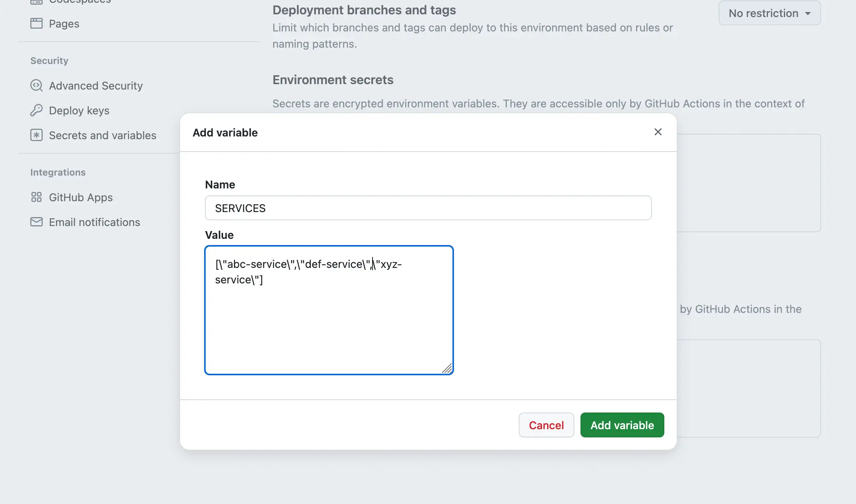Click the green Add variable button
This screenshot has height=504, width=856.
tap(622, 425)
